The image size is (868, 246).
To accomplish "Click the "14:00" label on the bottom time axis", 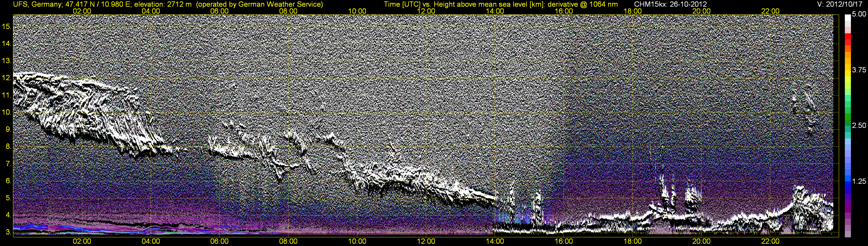I will coord(495,241).
